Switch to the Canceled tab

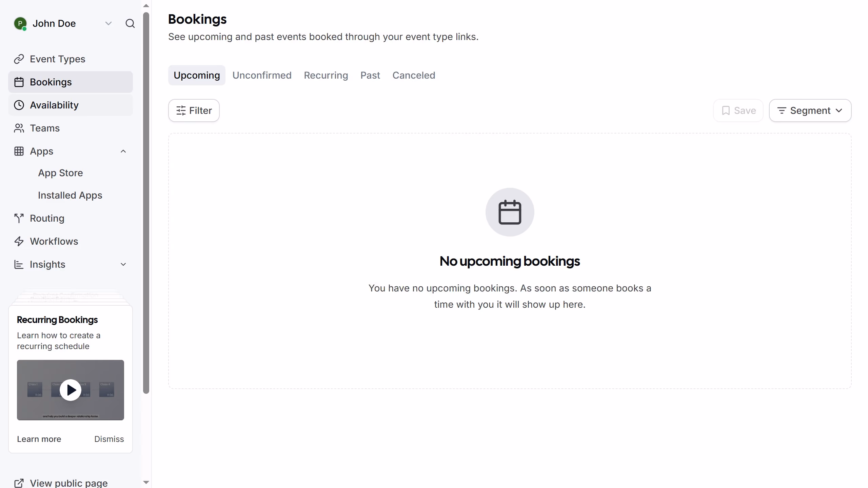pos(414,75)
